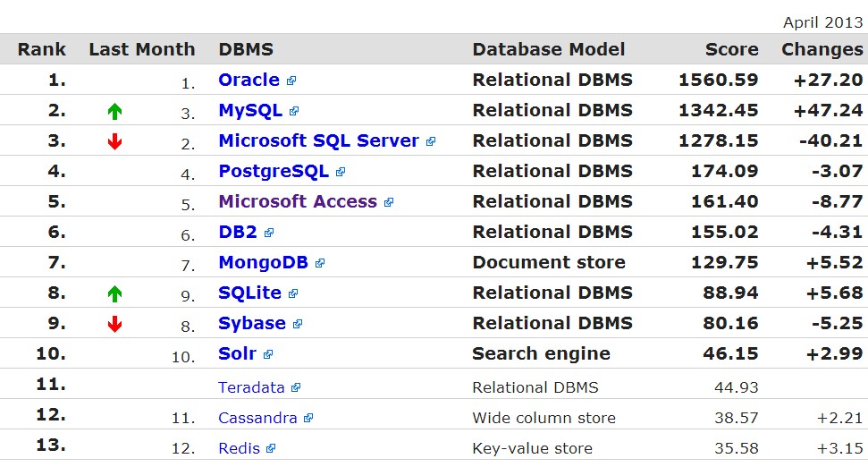Click the April 2013 date label
This screenshot has width=868, height=467.
(822, 22)
